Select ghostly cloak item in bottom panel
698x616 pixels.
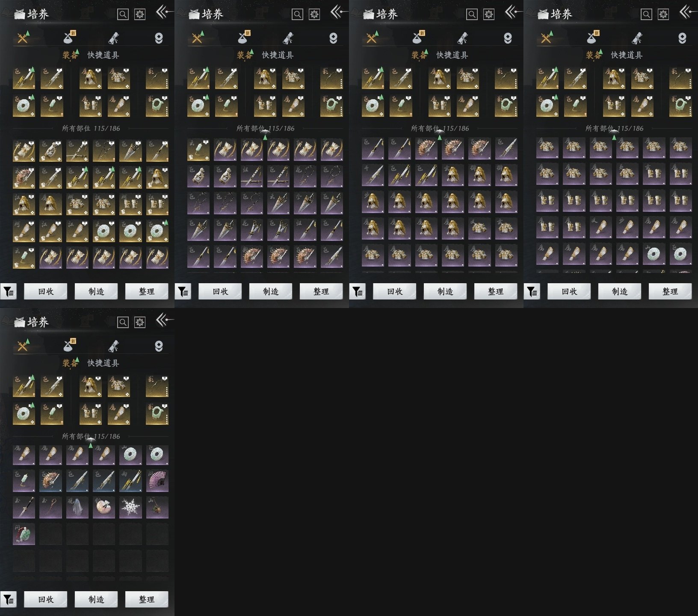click(x=77, y=507)
